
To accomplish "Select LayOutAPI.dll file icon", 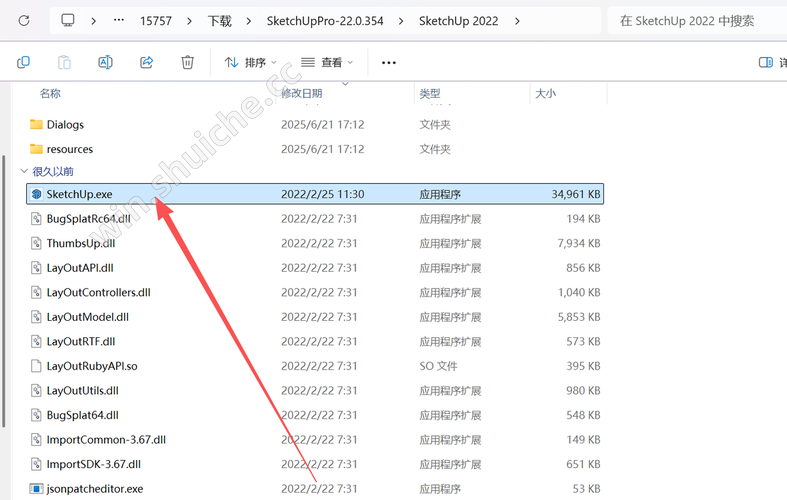I will (36, 268).
